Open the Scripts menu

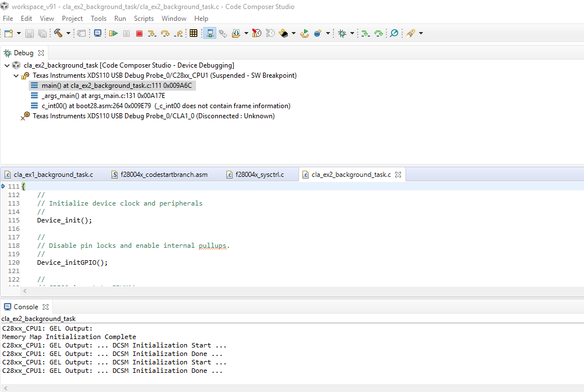coord(144,19)
